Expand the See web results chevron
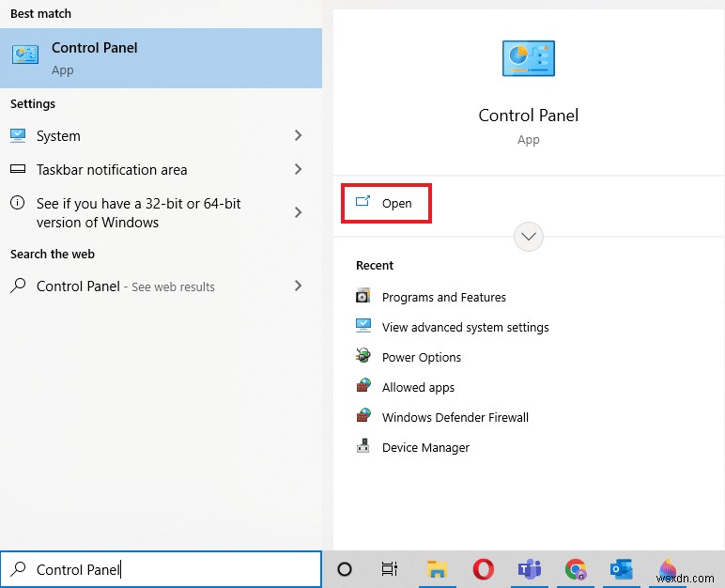Image resolution: width=725 pixels, height=588 pixels. pos(299,286)
